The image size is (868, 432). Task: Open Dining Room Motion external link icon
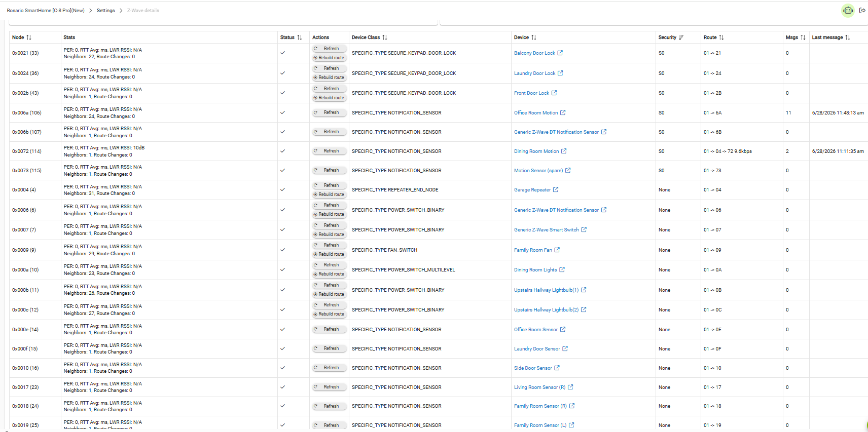click(x=564, y=151)
